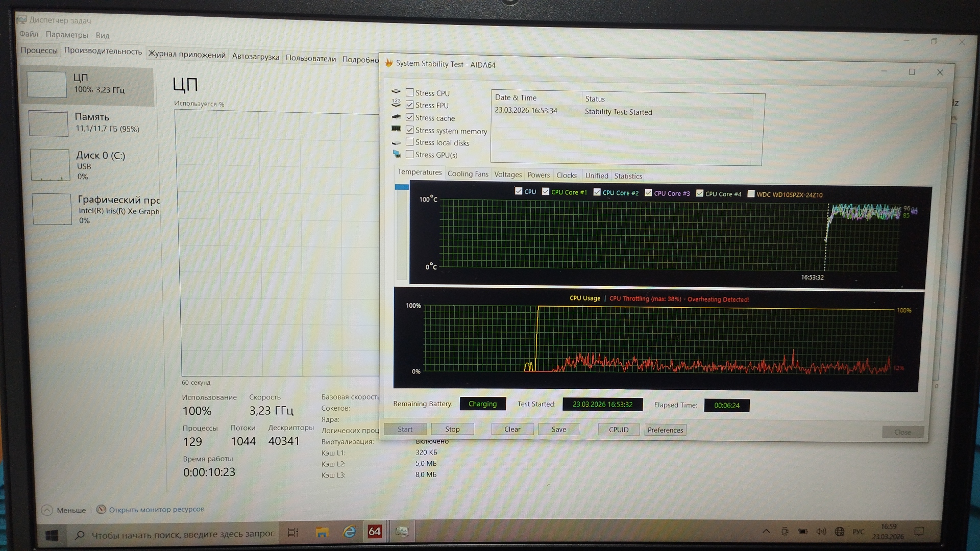Screen dimensions: 980x551
Task: Enable the Stress CPU checkbox
Action: (x=409, y=92)
